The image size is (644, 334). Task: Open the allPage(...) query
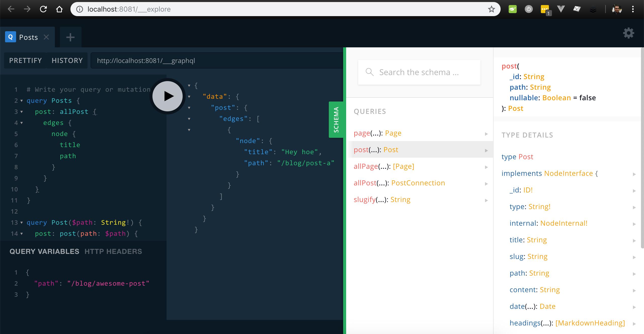point(420,166)
